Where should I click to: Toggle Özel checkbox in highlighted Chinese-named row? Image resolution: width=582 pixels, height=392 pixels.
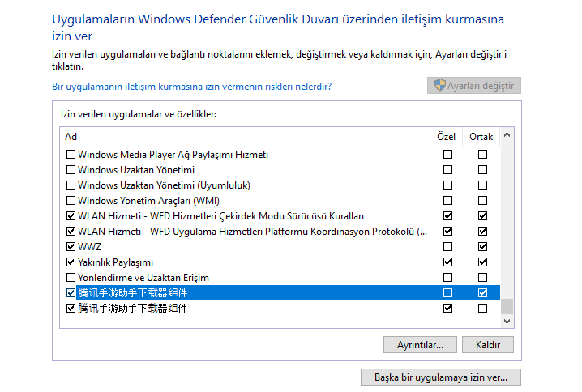click(x=448, y=293)
